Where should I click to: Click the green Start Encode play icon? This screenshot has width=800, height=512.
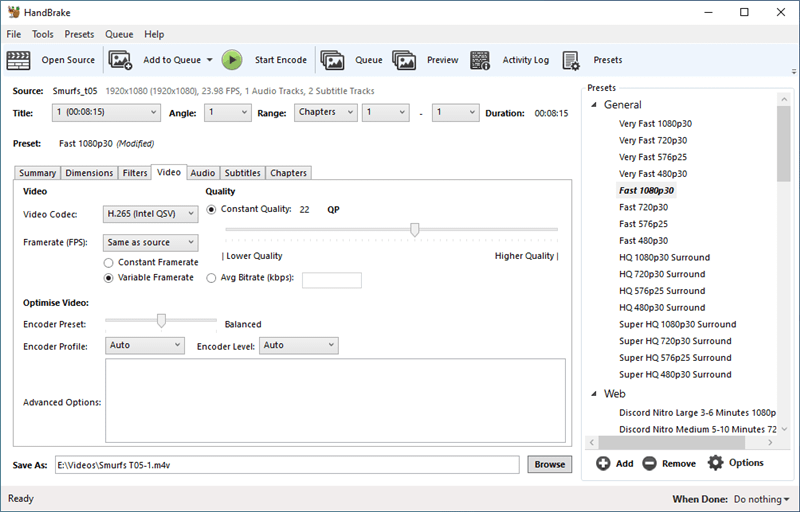[x=232, y=60]
